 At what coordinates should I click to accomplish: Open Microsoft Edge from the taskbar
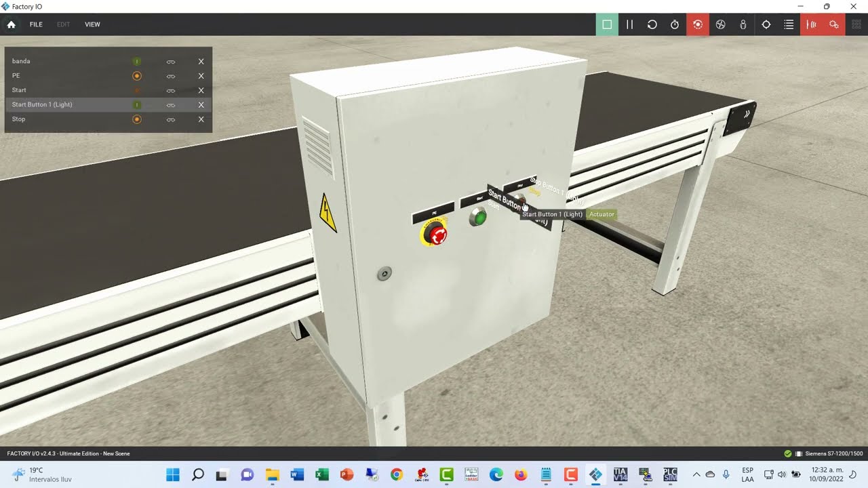tap(496, 474)
